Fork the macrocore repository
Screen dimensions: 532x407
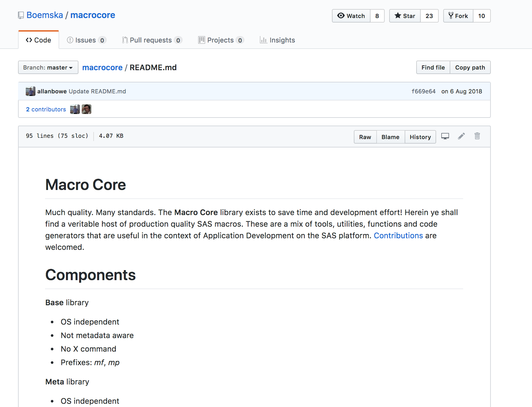point(458,16)
